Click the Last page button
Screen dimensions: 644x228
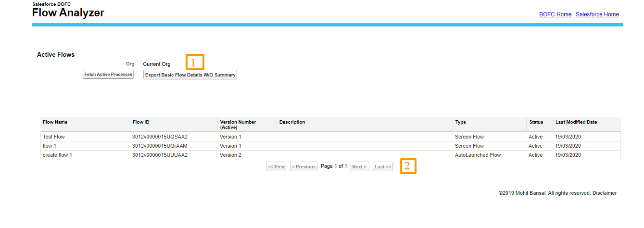(382, 166)
